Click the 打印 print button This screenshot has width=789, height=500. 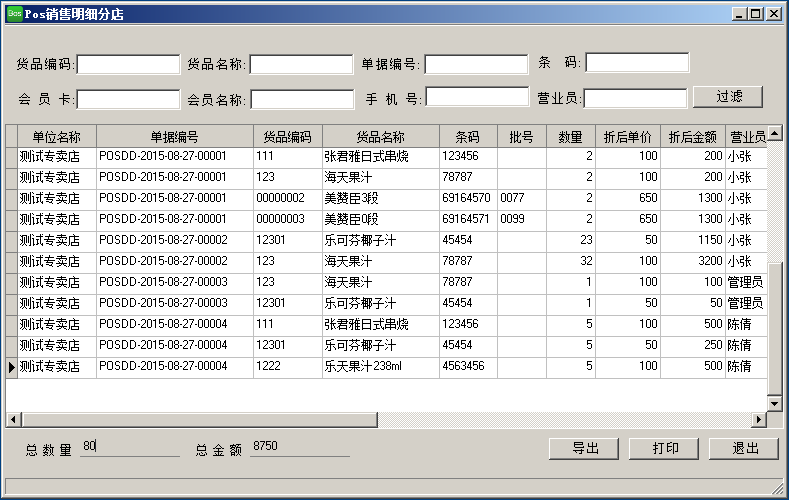[664, 448]
